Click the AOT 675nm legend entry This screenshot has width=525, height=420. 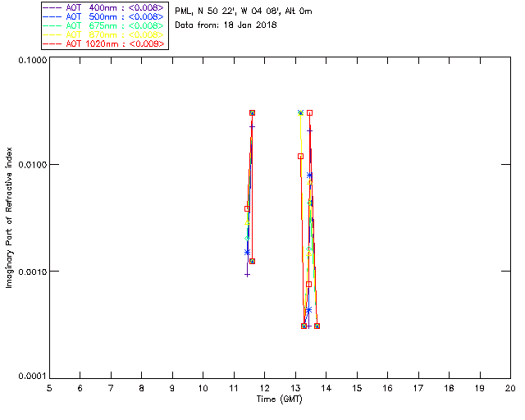point(104,25)
